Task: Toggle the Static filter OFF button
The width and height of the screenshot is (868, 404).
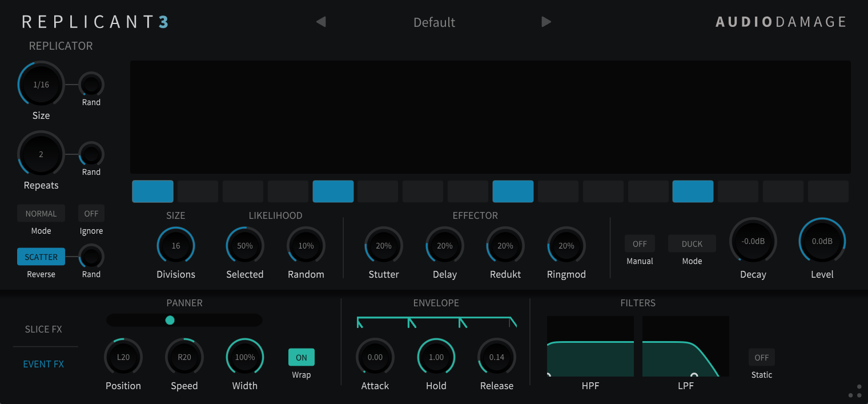Action: coord(762,357)
